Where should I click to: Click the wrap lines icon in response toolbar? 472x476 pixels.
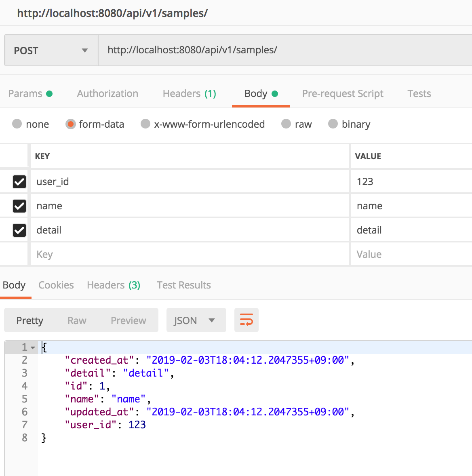pyautogui.click(x=246, y=320)
